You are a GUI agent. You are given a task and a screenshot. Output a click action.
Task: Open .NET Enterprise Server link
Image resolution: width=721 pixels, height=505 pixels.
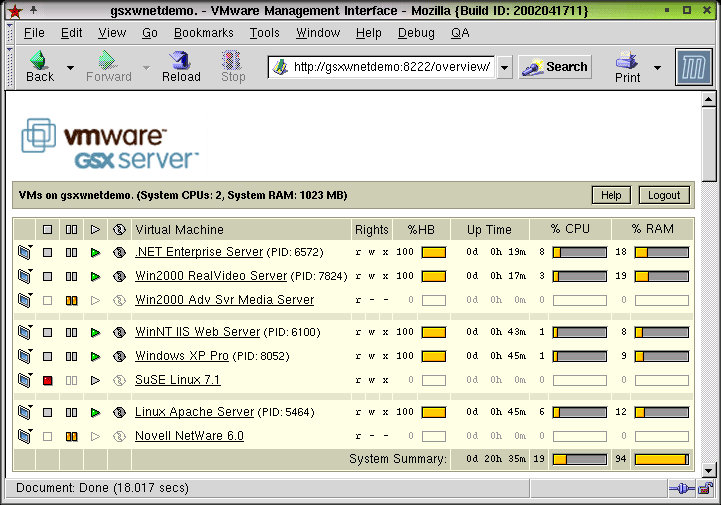(x=199, y=252)
